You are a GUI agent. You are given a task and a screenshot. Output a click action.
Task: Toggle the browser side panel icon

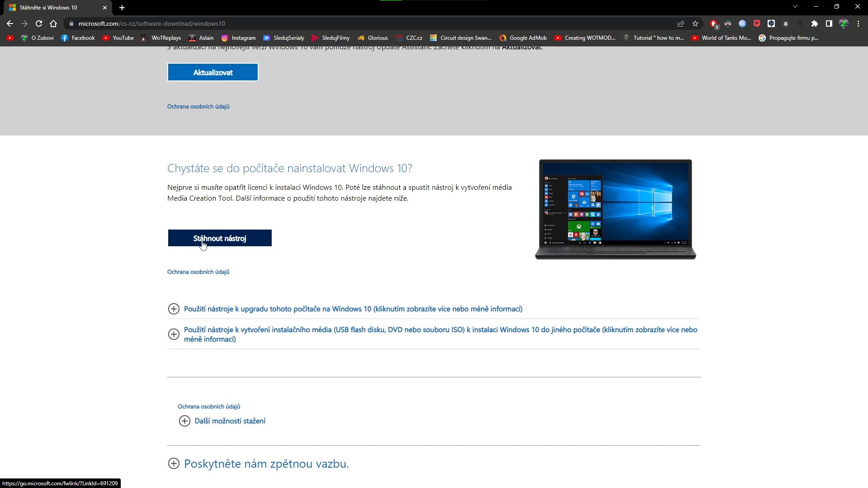829,23
